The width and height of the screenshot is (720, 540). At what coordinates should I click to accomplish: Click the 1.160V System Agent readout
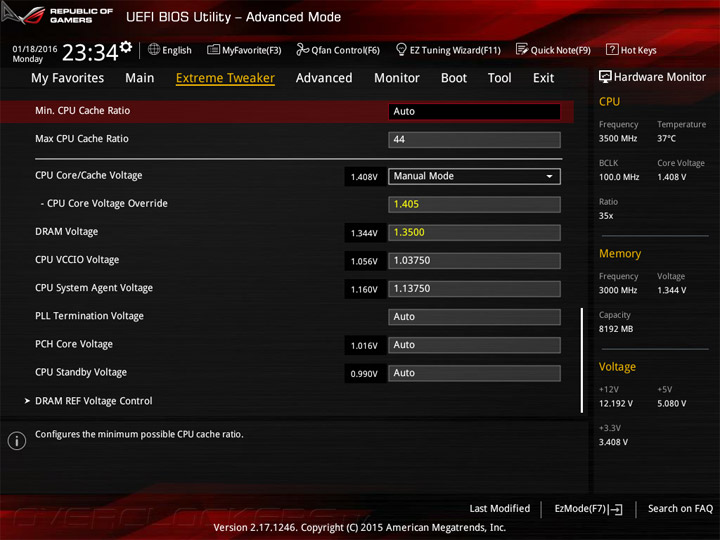pos(365,289)
